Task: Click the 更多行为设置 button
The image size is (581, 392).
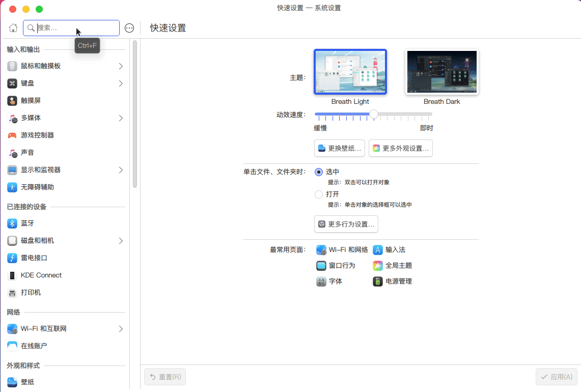Action: click(x=346, y=224)
